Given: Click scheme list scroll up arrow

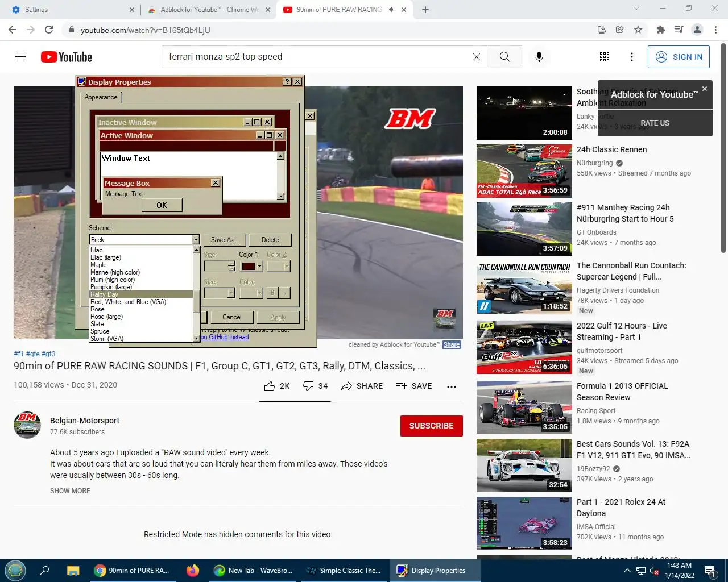Looking at the screenshot, I should [x=197, y=250].
